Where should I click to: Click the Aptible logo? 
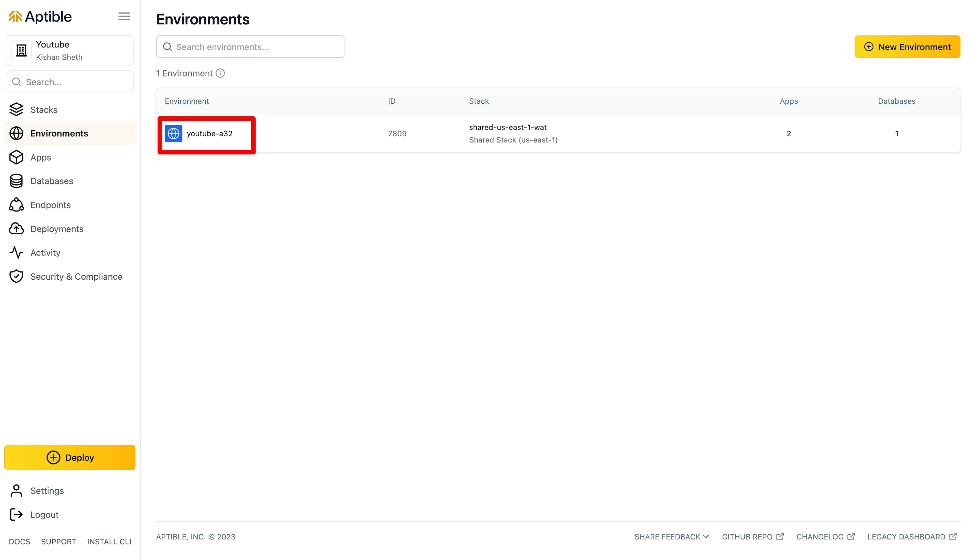(40, 17)
